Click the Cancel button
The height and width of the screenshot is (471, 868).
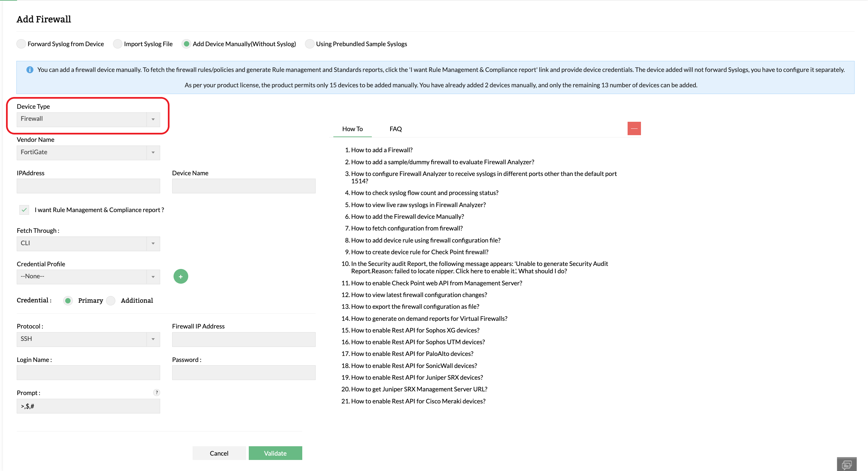(x=219, y=453)
